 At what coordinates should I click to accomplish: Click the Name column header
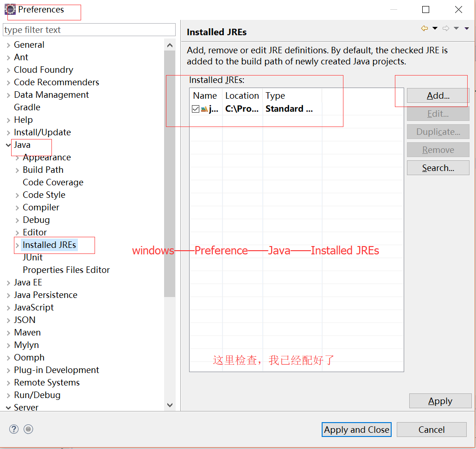coord(206,95)
